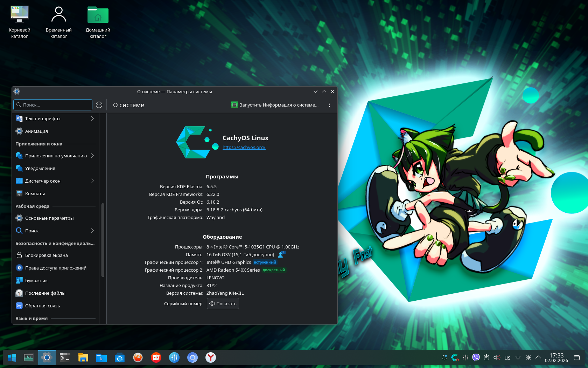Switch the us keyboard layout indicator
Image resolution: width=588 pixels, height=368 pixels.
pyautogui.click(x=507, y=358)
